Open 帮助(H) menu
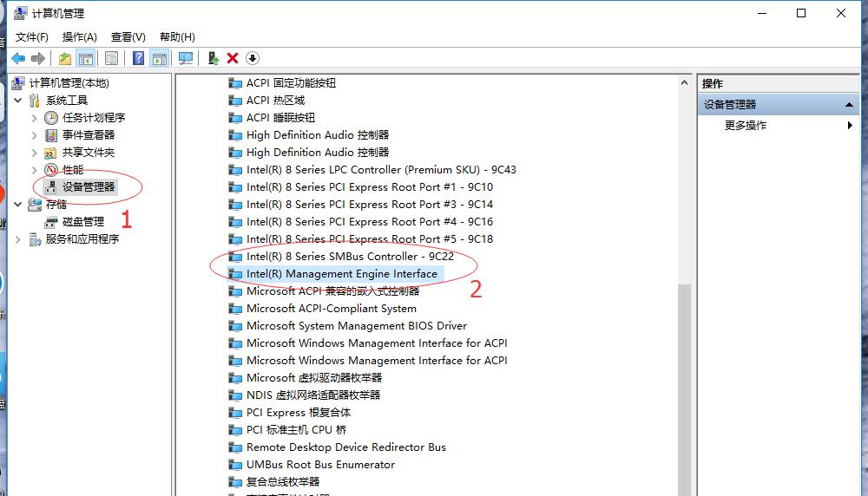This screenshot has width=868, height=496. click(x=177, y=37)
